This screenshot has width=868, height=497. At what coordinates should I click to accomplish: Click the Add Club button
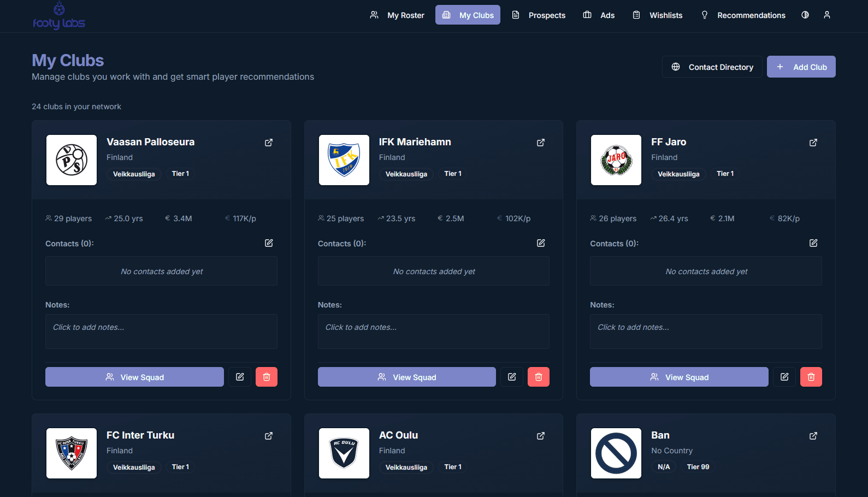[x=801, y=67]
